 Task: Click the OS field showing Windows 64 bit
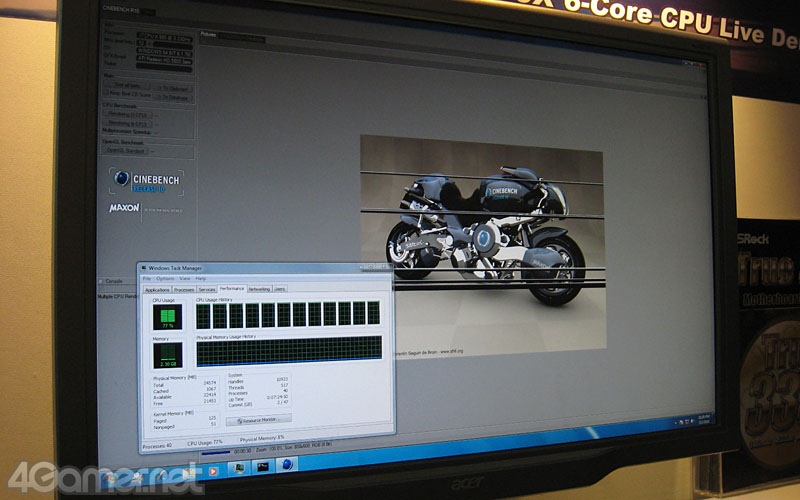[x=164, y=52]
